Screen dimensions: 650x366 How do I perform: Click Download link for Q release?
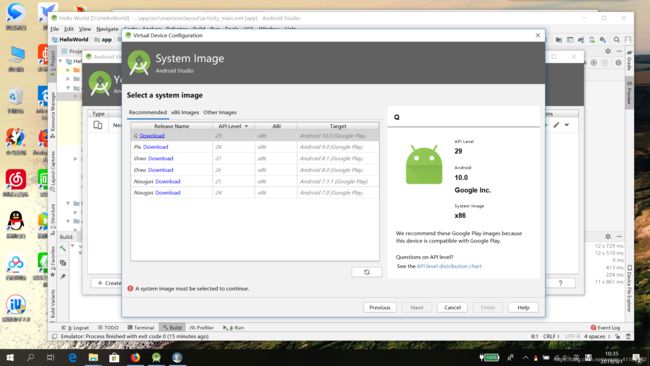click(152, 136)
